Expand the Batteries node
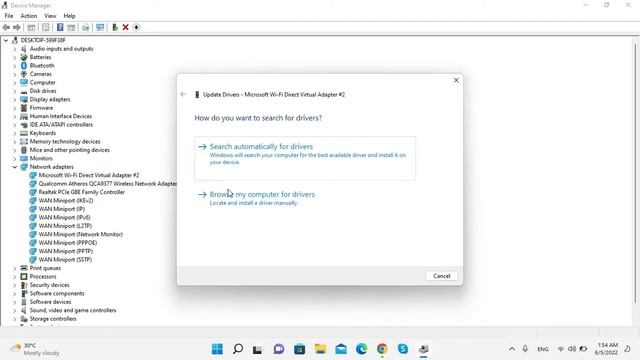Screen dimensions: 640x360 pyautogui.click(x=15, y=57)
